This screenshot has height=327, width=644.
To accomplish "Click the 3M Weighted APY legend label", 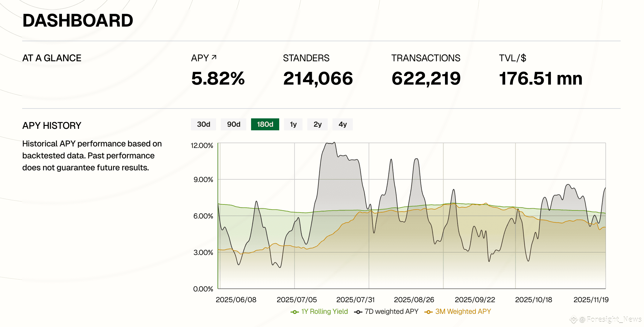I will pyautogui.click(x=463, y=311).
